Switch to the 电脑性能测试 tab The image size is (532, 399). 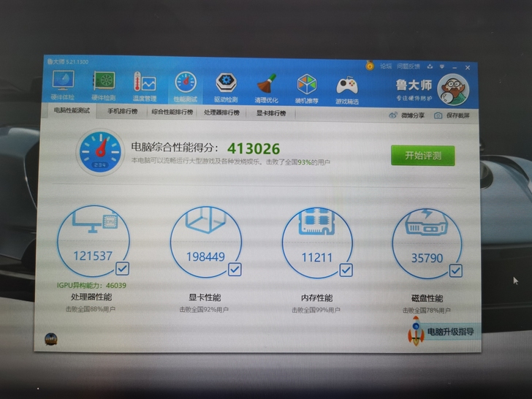pyautogui.click(x=72, y=110)
